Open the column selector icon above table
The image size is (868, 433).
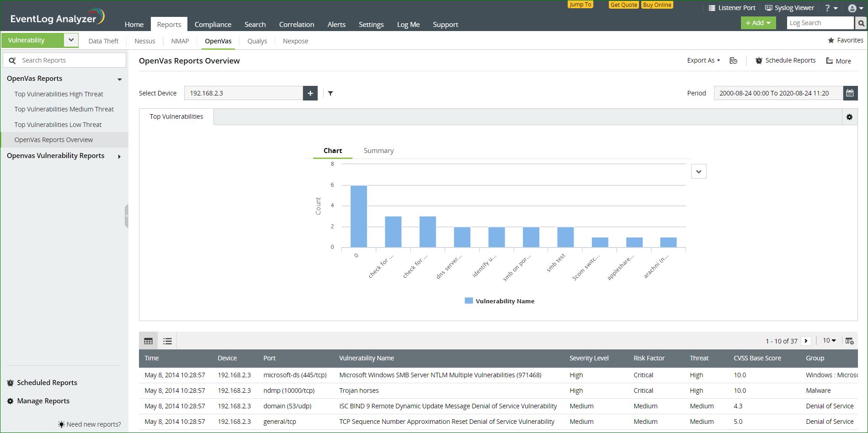849,341
